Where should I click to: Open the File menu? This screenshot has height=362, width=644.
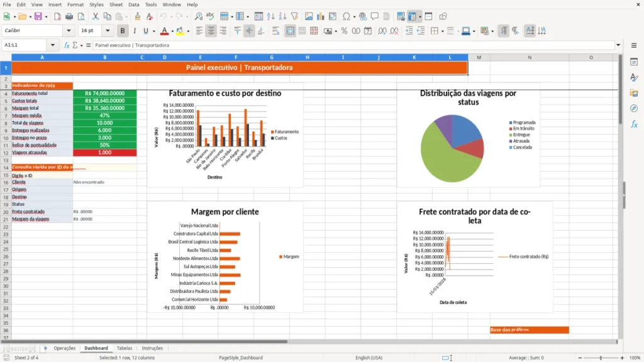coord(7,4)
